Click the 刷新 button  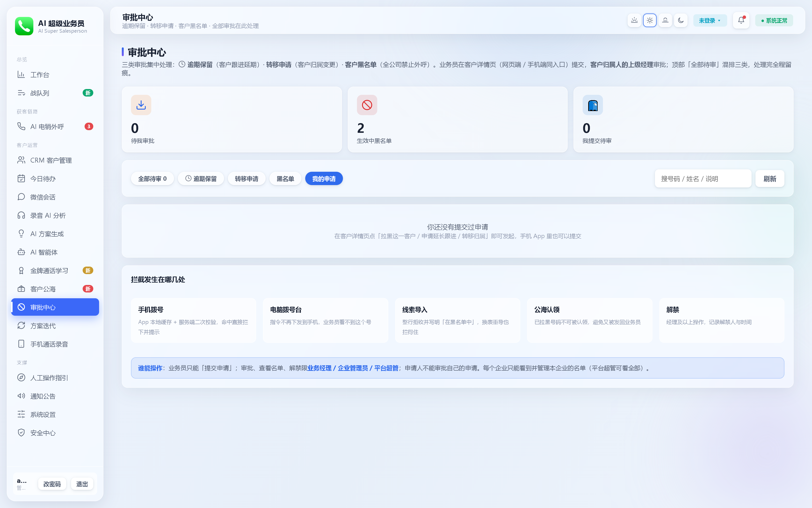click(770, 179)
